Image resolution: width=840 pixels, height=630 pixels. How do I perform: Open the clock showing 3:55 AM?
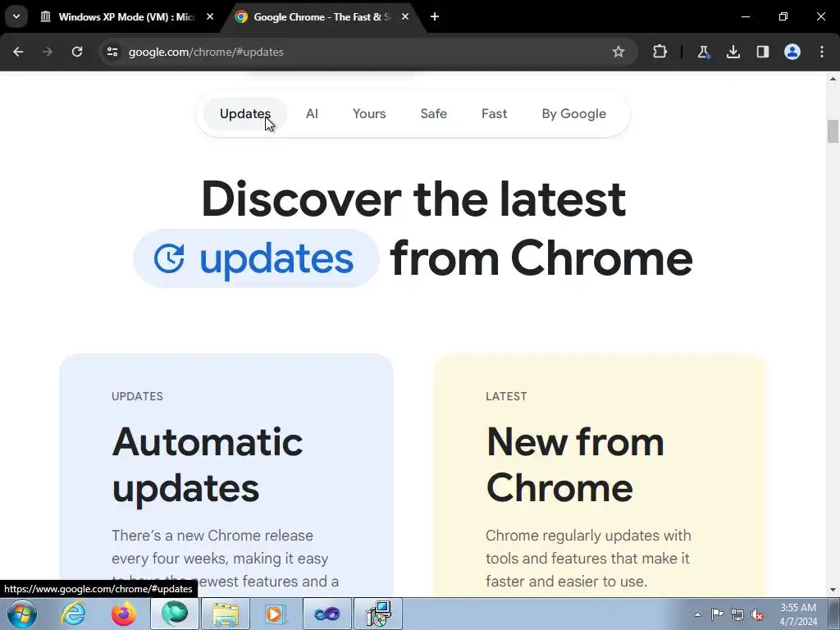point(798,614)
